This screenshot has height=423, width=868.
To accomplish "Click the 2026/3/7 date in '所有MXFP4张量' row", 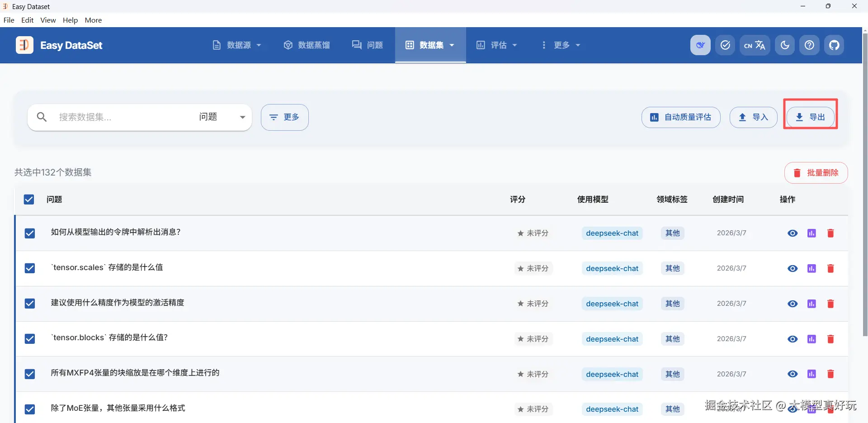I will point(731,374).
